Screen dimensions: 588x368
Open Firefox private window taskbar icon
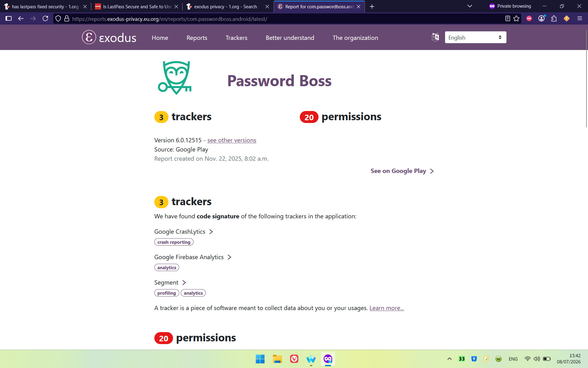point(328,359)
